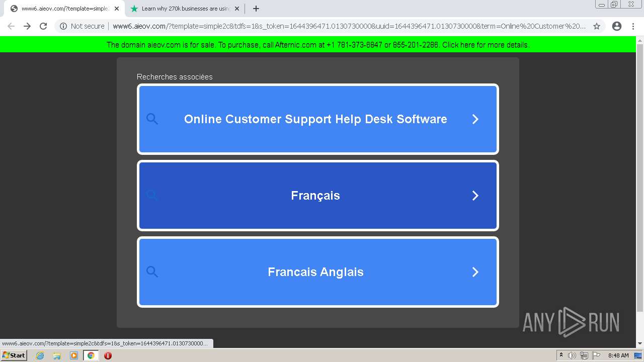Screen dimensions: 644x362
Task: Close the 'Learn why 270k businesses' tab
Action: [x=237, y=9]
